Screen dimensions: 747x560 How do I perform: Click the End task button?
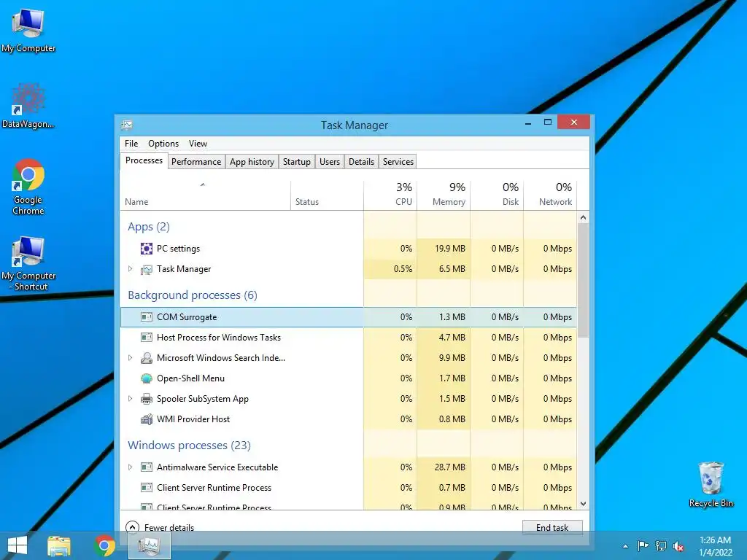point(552,528)
